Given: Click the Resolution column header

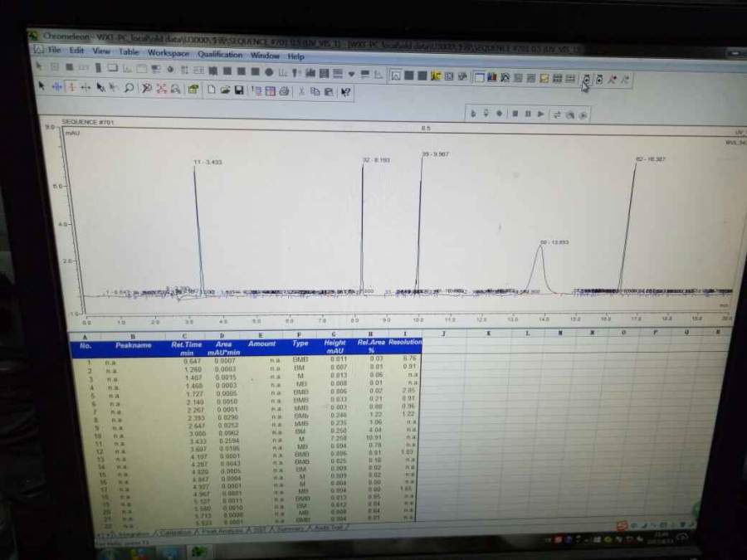Looking at the screenshot, I should click(x=405, y=342).
